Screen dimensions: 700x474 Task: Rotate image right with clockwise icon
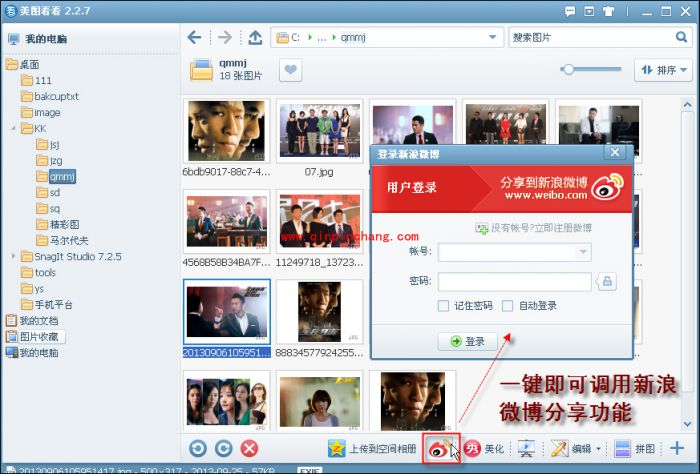(223, 449)
